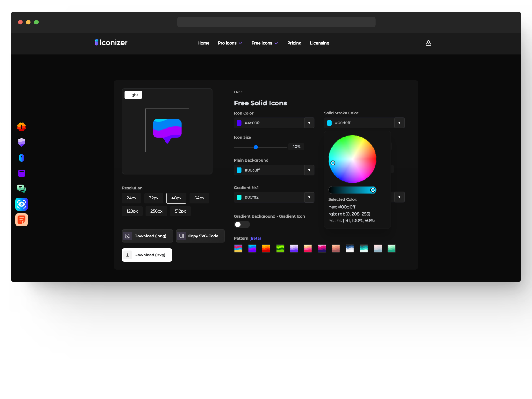Image resolution: width=532 pixels, height=399 pixels.
Task: Download the icon as PNG
Action: pyautogui.click(x=147, y=236)
